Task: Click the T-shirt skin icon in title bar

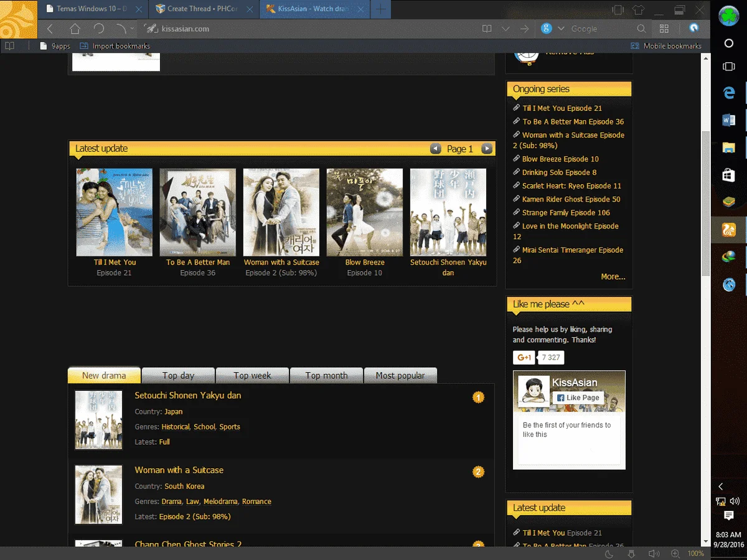Action: click(638, 9)
